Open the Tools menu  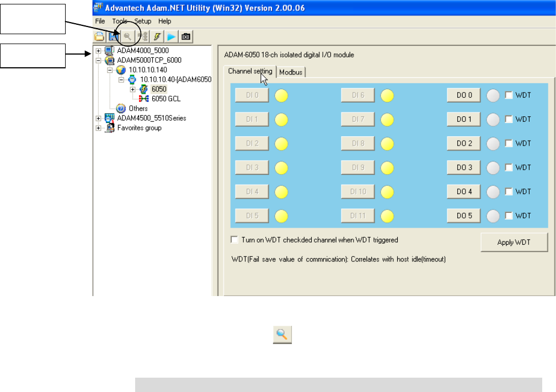(x=120, y=22)
